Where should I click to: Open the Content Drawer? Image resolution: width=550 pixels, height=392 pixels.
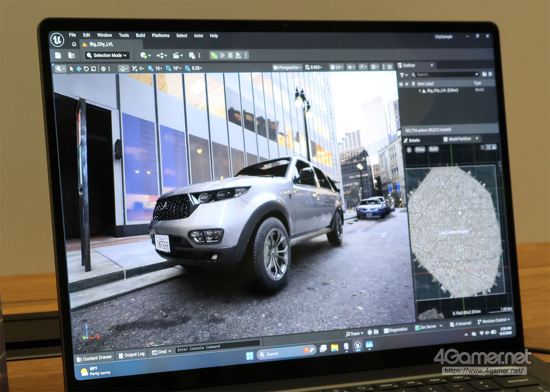[94, 358]
